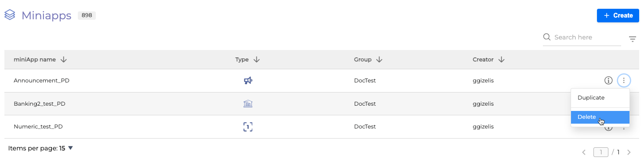The image size is (644, 164).
Task: Sort by miniApp name arrow
Action: click(63, 60)
